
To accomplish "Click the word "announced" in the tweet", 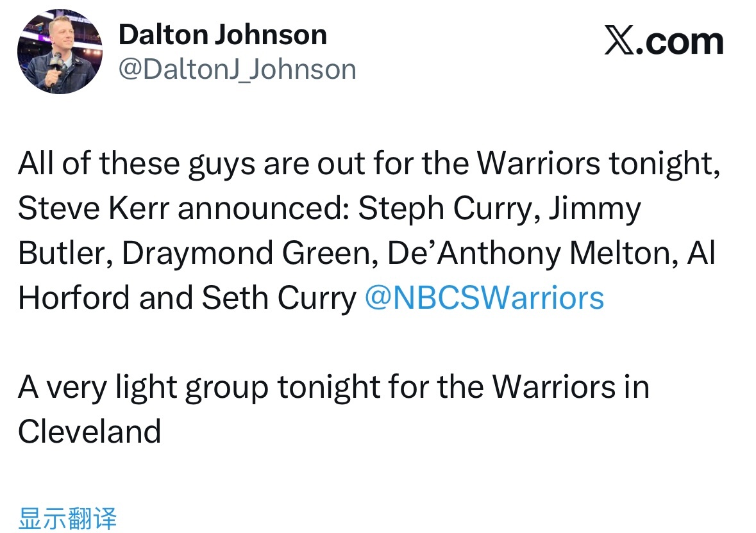I will click(x=263, y=209).
